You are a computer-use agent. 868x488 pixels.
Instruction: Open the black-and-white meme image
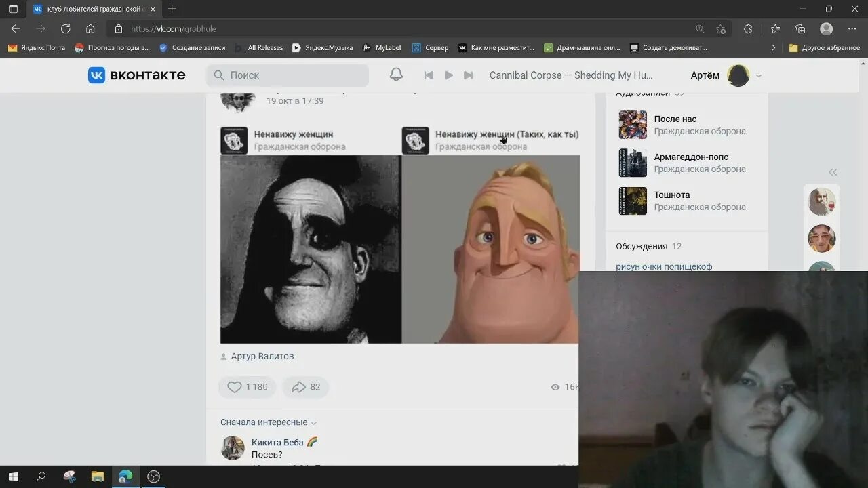311,249
